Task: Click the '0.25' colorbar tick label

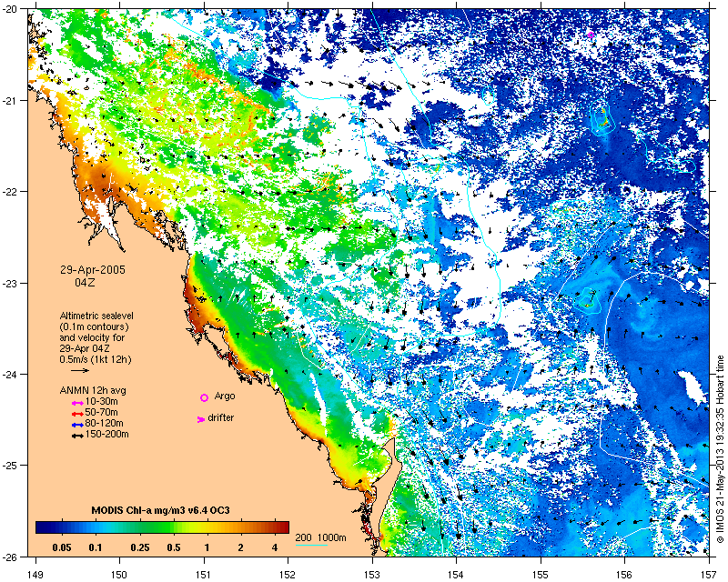Action: (140, 547)
